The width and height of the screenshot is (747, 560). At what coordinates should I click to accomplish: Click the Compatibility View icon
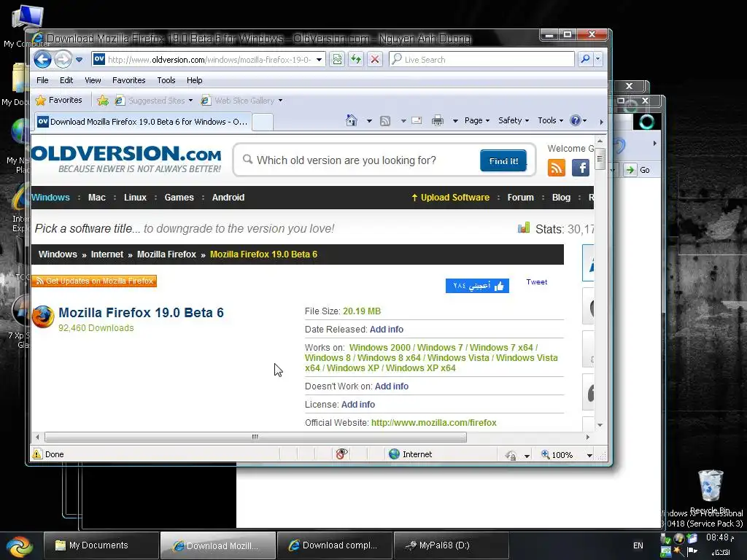337,60
